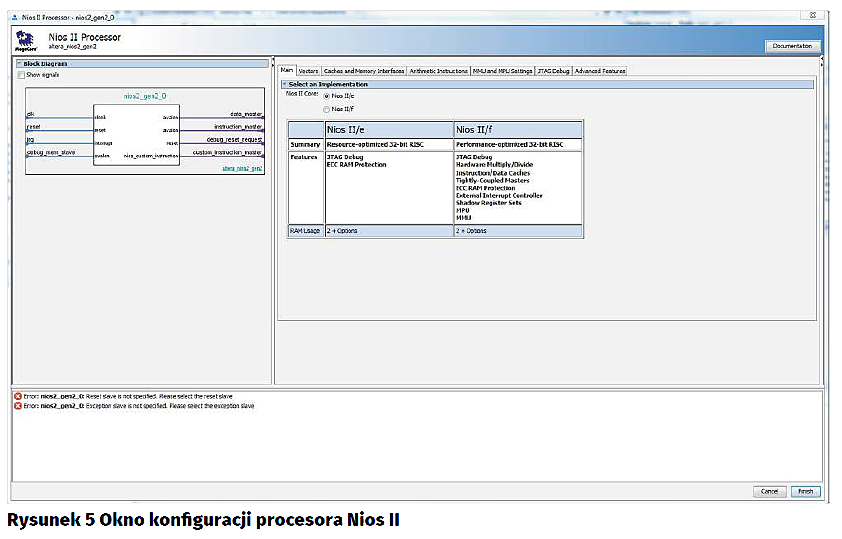Image resolution: width=842 pixels, height=539 pixels.
Task: Enable the Show signals checkbox
Action: (22, 75)
